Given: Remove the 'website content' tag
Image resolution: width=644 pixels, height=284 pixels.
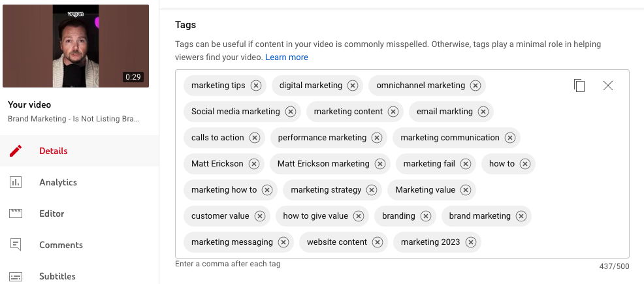Looking at the screenshot, I should (x=377, y=242).
